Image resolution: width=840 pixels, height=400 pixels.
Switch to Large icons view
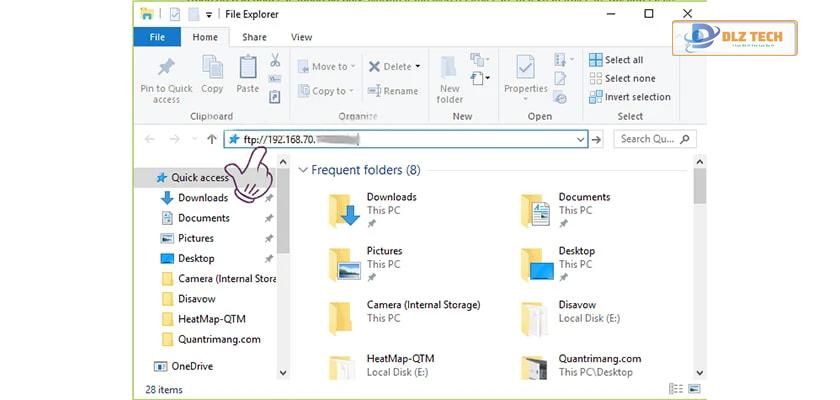[x=694, y=389]
